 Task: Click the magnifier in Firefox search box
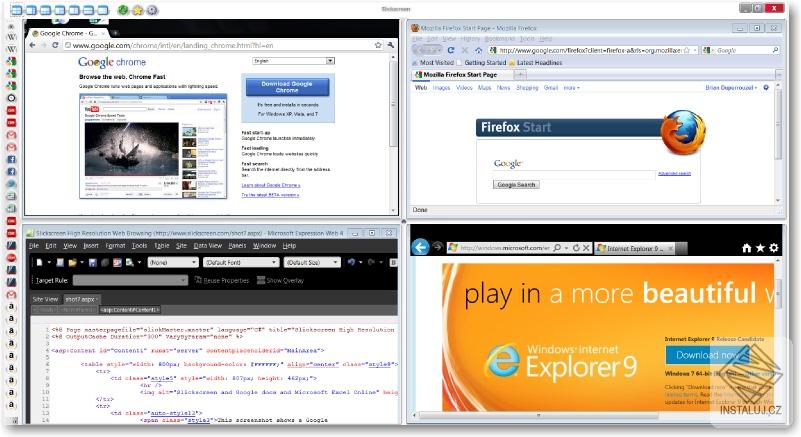coord(775,50)
